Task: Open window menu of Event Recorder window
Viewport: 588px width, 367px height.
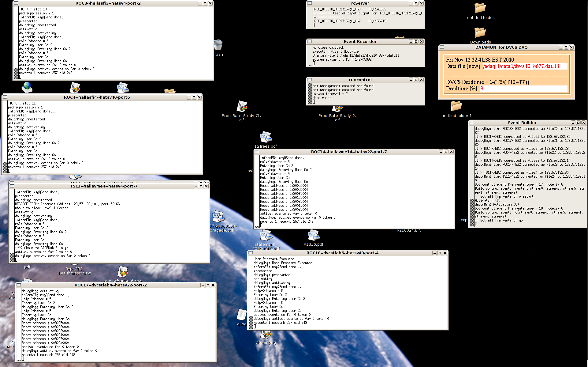Action: [310, 41]
